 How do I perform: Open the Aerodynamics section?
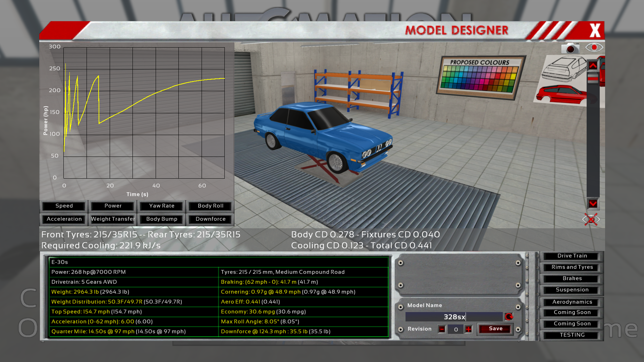572,302
